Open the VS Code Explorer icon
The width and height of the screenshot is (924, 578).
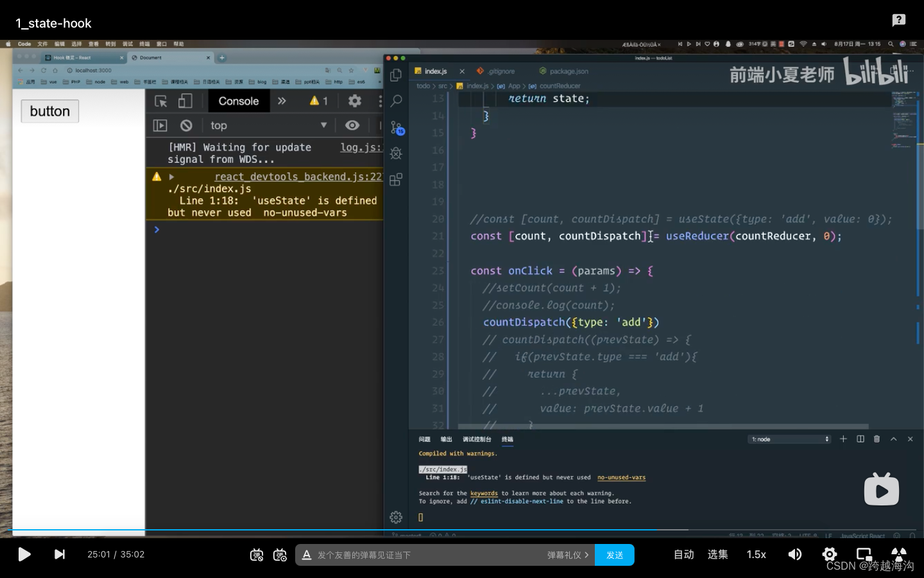[x=396, y=75]
